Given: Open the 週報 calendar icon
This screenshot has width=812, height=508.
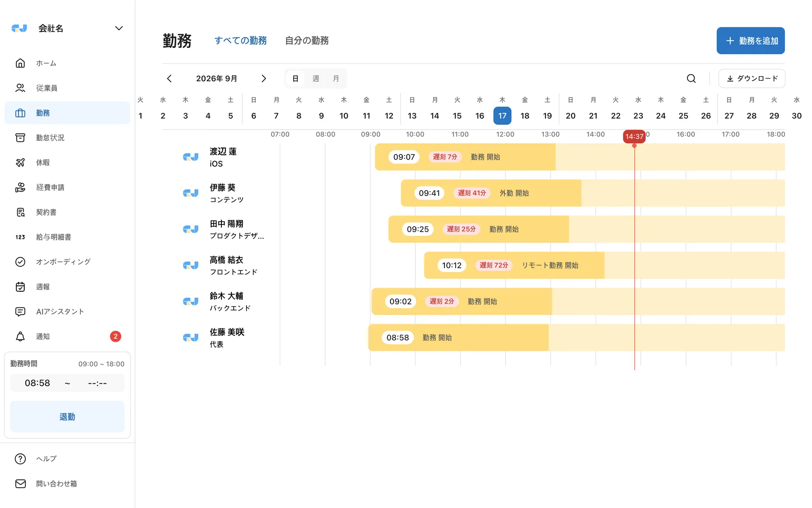Looking at the screenshot, I should pos(20,287).
